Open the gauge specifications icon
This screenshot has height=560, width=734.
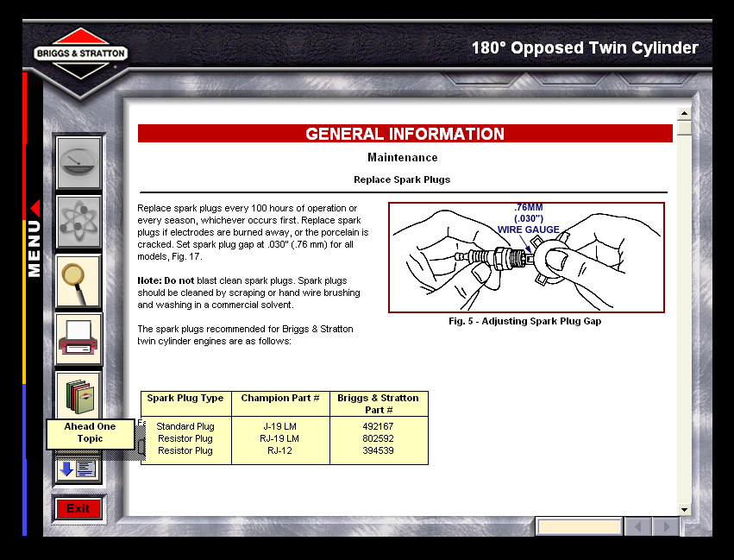click(78, 162)
